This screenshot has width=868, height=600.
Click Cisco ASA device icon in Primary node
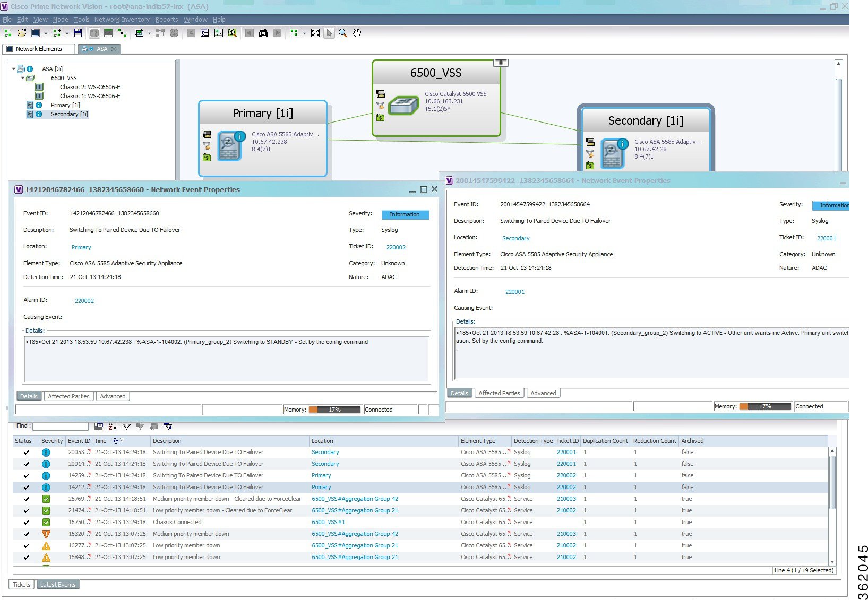[x=230, y=145]
